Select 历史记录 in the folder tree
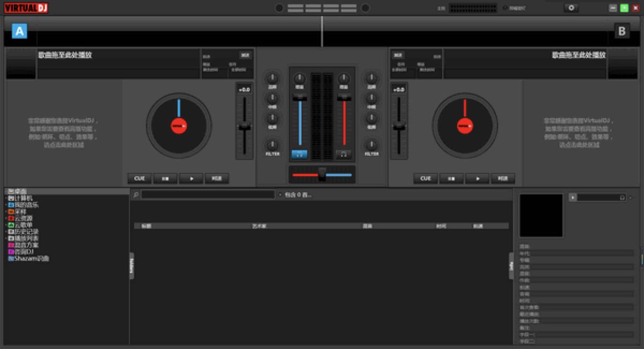The width and height of the screenshot is (644, 349). [23, 231]
